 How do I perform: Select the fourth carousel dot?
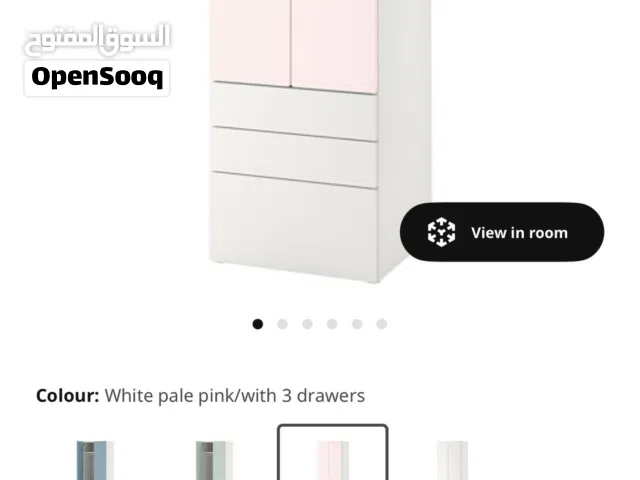[x=332, y=324]
